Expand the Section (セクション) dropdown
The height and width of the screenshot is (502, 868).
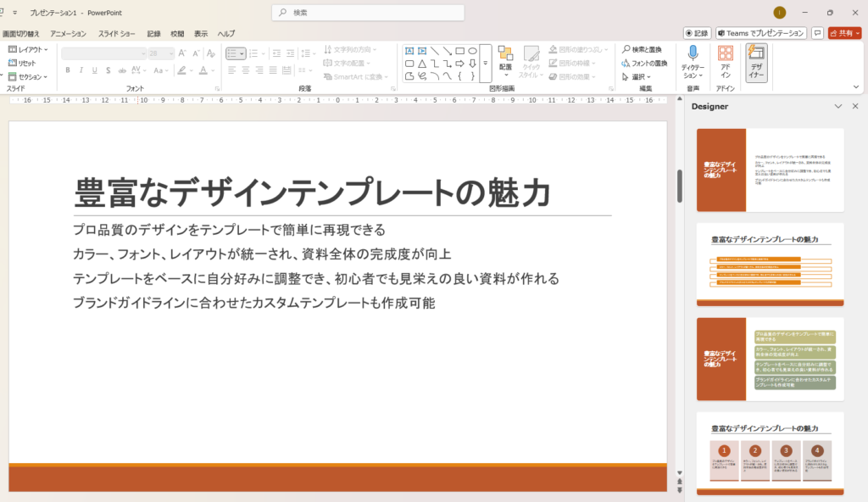[x=31, y=76]
